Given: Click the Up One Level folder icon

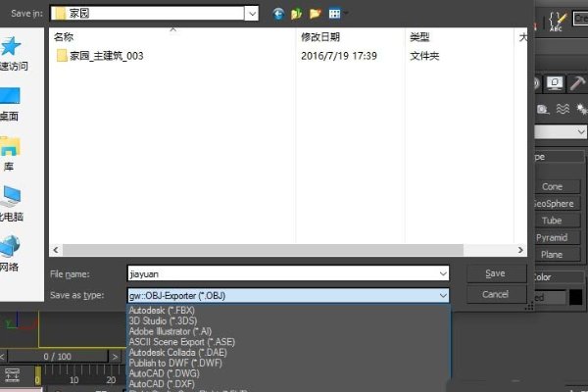Looking at the screenshot, I should (x=296, y=14).
